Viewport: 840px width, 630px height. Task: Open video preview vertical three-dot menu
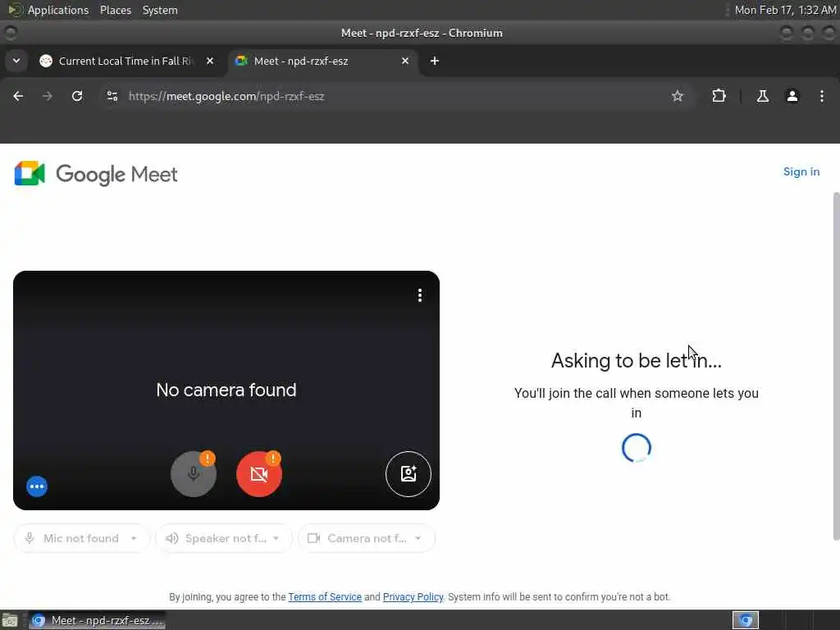(419, 295)
